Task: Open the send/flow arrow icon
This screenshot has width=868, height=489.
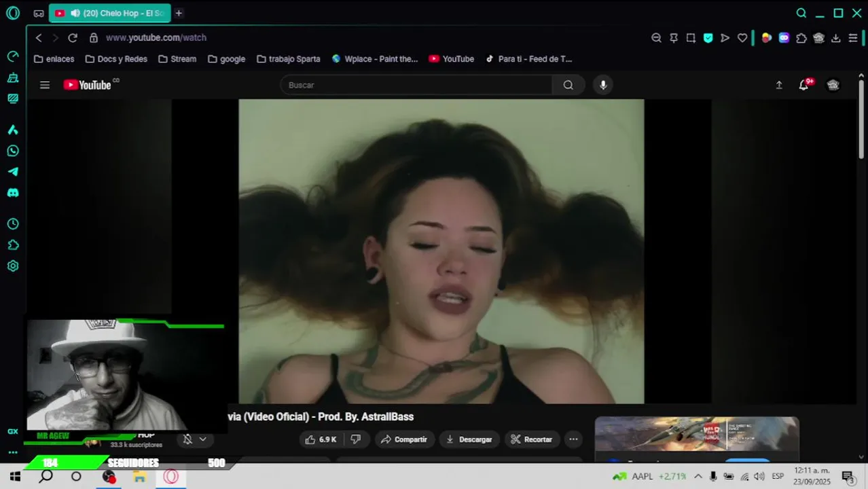Action: [x=725, y=38]
